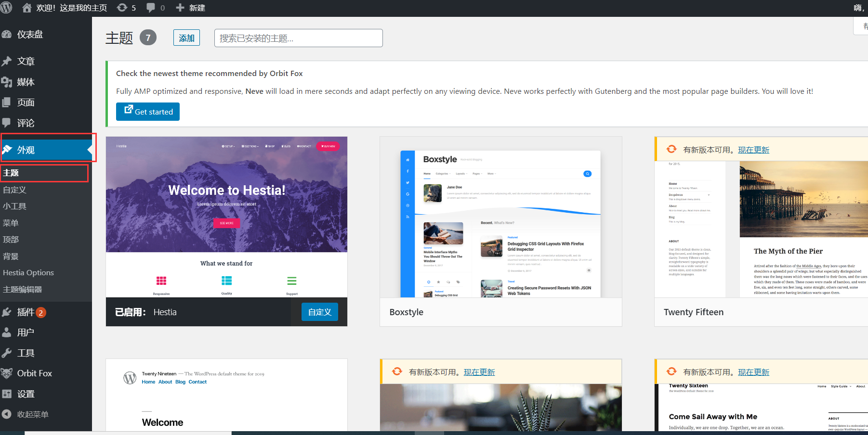Open the comments bubble icon in admin bar
Viewport: 868px width, 435px height.
point(151,8)
